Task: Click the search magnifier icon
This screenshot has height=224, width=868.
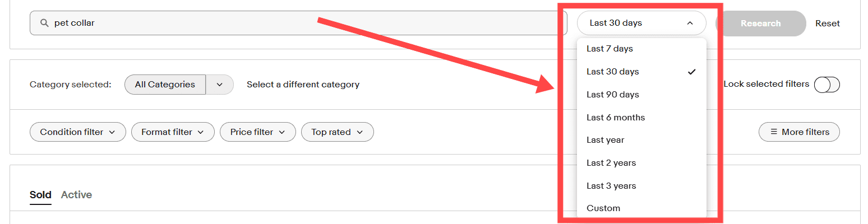Action: tap(44, 24)
